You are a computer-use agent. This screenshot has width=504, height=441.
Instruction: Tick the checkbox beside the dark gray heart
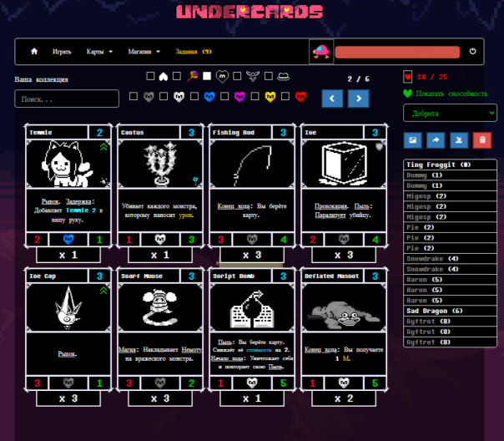[134, 96]
